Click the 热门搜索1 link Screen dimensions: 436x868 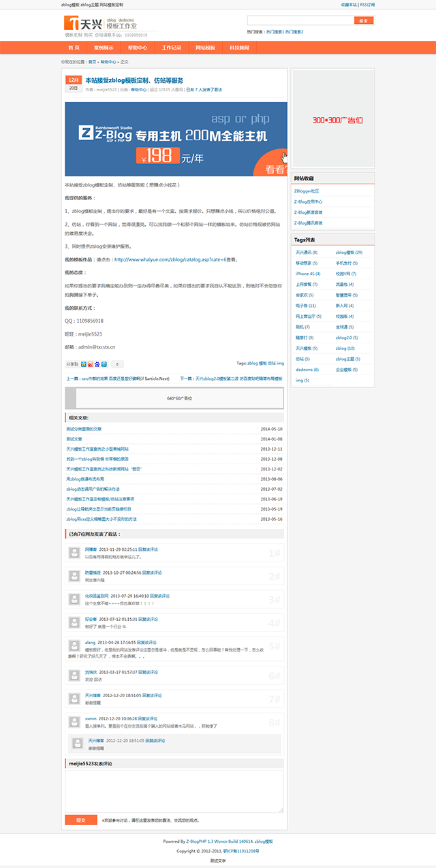(275, 31)
